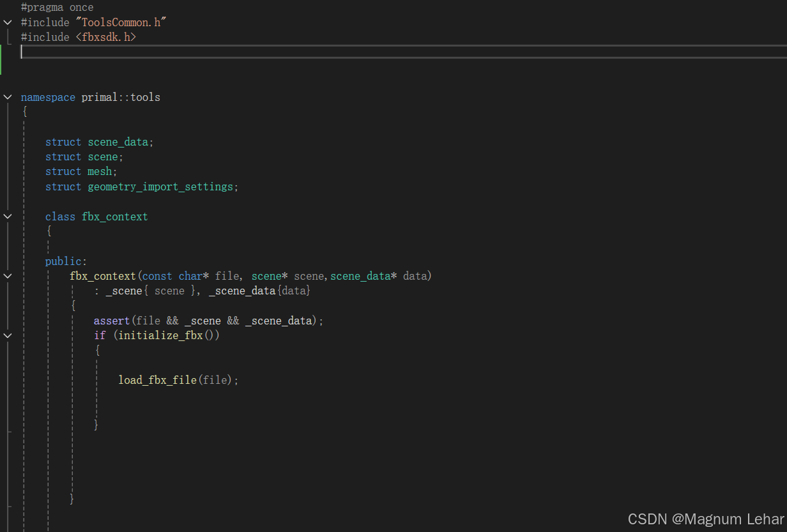Click the "#pragma once" line

click(57, 8)
